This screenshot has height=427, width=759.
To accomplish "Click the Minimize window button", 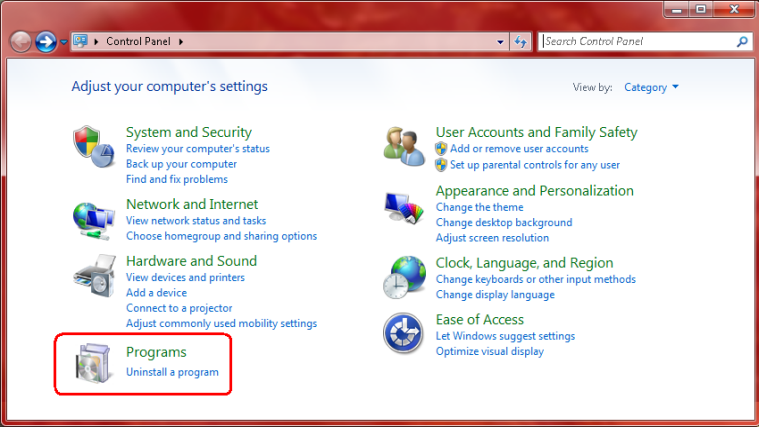I will click(x=676, y=9).
